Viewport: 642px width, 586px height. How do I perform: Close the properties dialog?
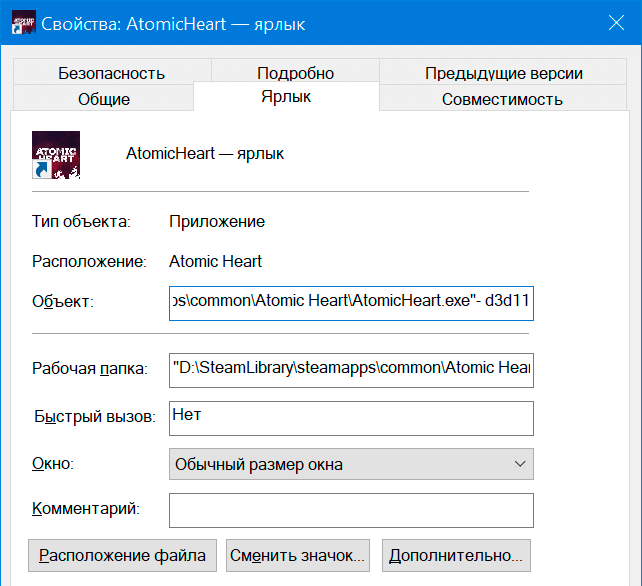tap(616, 23)
